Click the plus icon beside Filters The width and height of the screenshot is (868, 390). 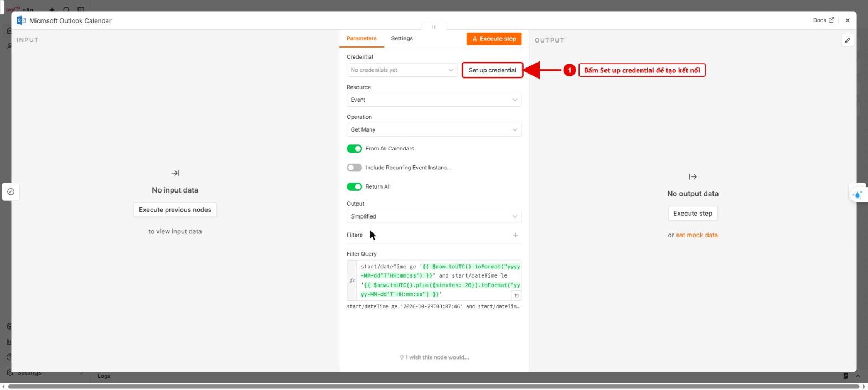coord(515,235)
